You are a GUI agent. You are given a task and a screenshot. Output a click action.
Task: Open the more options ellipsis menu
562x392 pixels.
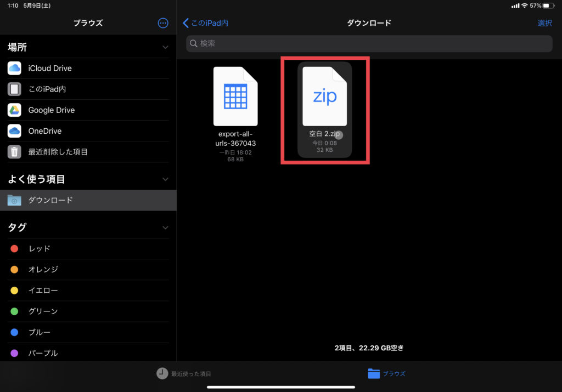point(163,23)
